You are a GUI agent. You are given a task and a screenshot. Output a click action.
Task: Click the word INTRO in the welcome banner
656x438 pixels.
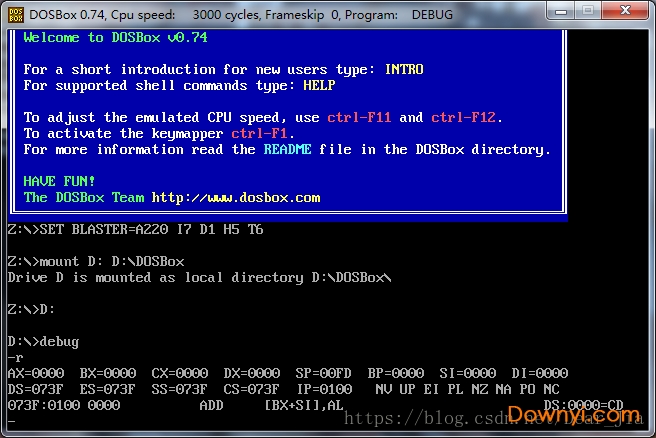(403, 70)
